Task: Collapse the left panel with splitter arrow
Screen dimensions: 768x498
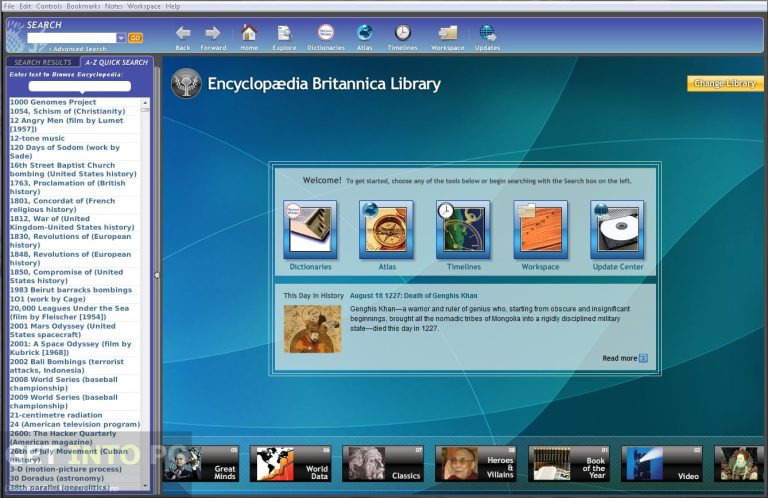Action: coord(157,275)
